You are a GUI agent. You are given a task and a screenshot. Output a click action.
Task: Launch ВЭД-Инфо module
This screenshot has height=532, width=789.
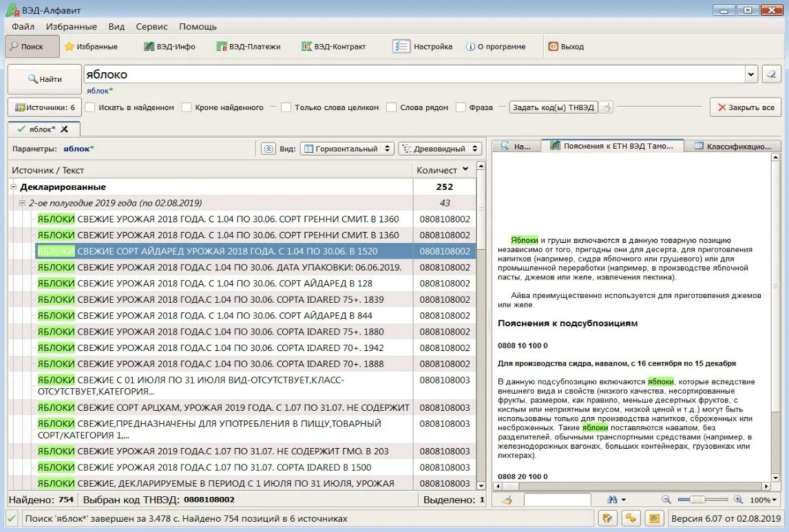169,46
